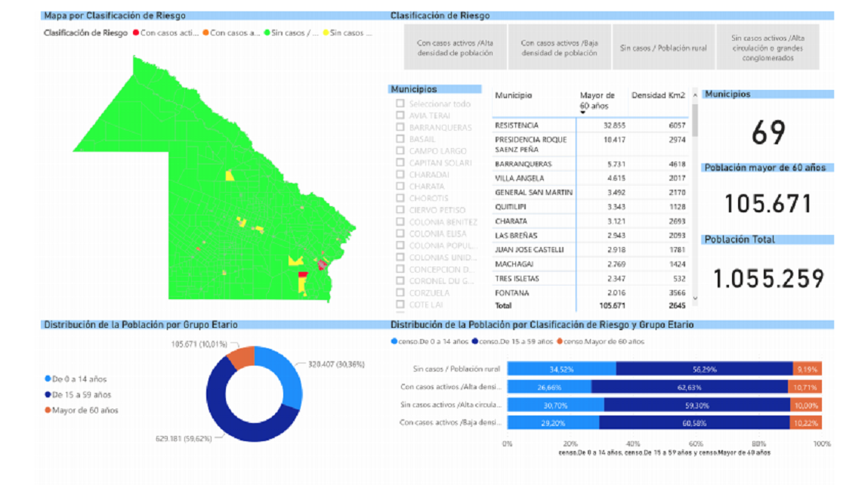868x485 pixels.
Task: Click sort arrow under 'Mayor de 60 años' column
Action: pos(583,112)
